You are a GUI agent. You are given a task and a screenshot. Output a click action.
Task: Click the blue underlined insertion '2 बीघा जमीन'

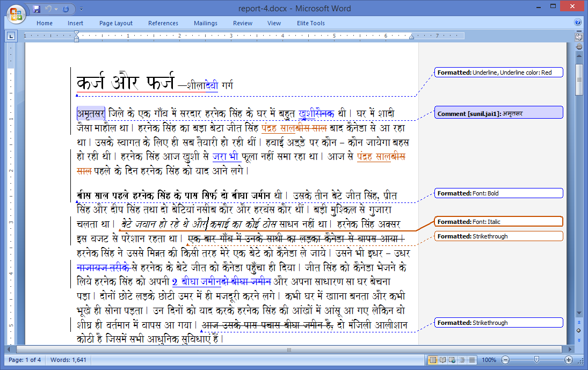pos(196,281)
